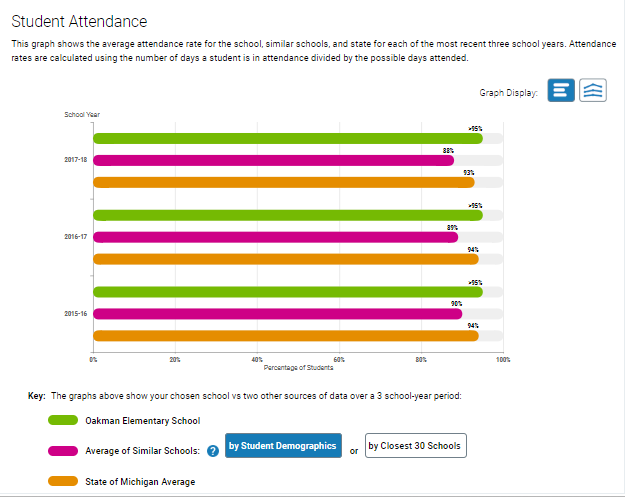
Task: Click the 2016-17 similar schools 89% bar
Action: 275,237
